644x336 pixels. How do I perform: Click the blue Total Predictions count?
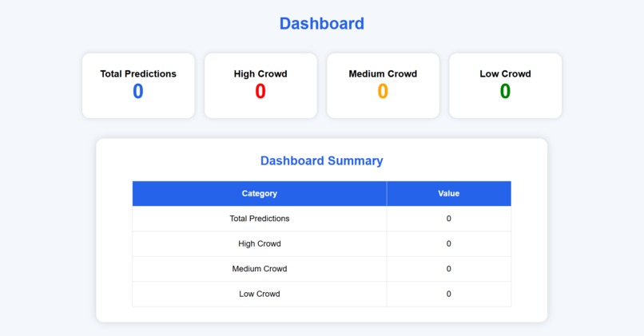click(x=138, y=91)
